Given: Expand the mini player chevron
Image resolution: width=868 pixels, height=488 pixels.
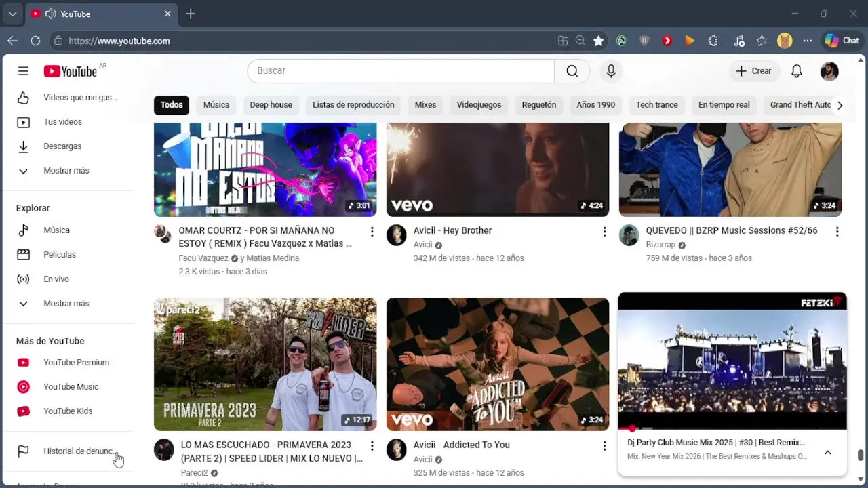Looking at the screenshot, I should 827,453.
